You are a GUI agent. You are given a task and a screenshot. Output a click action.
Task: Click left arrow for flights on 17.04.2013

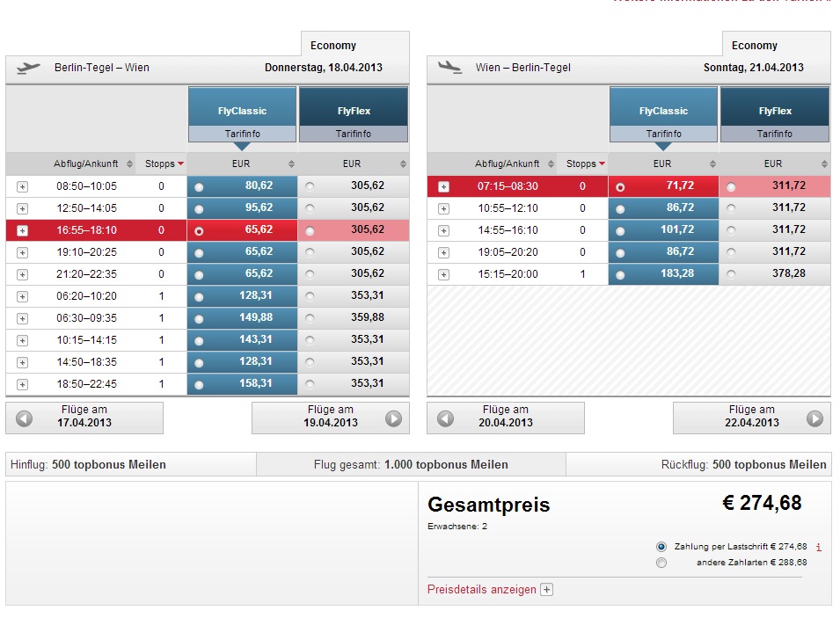25,418
